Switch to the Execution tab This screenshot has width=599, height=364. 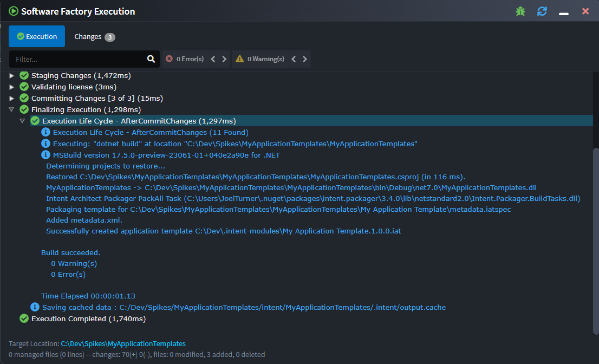point(37,36)
